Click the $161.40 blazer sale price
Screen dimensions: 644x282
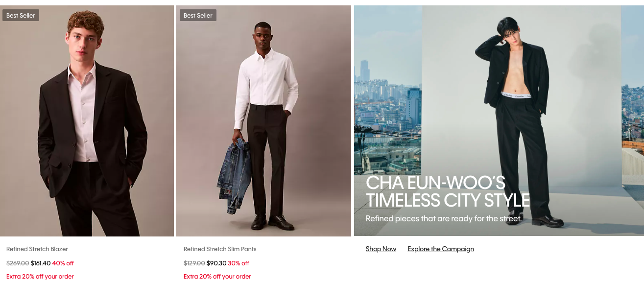coord(41,263)
